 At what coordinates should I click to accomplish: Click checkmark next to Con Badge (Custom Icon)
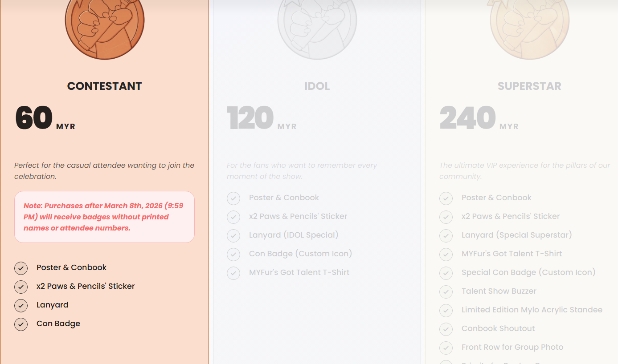pyautogui.click(x=233, y=254)
